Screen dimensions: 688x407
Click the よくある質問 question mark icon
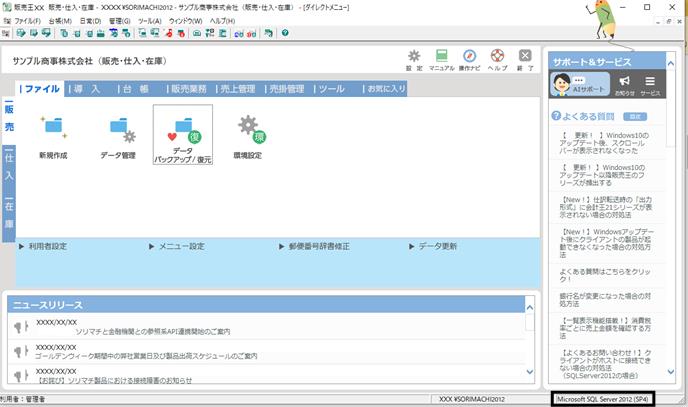(556, 116)
